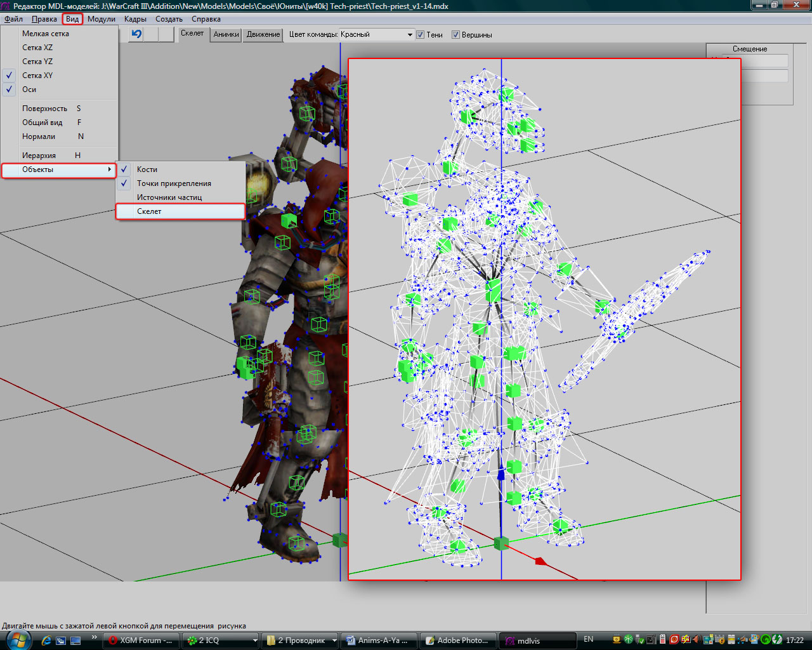The width and height of the screenshot is (812, 650).
Task: Toggle the Тени (shadows) checkbox
Action: [x=420, y=35]
